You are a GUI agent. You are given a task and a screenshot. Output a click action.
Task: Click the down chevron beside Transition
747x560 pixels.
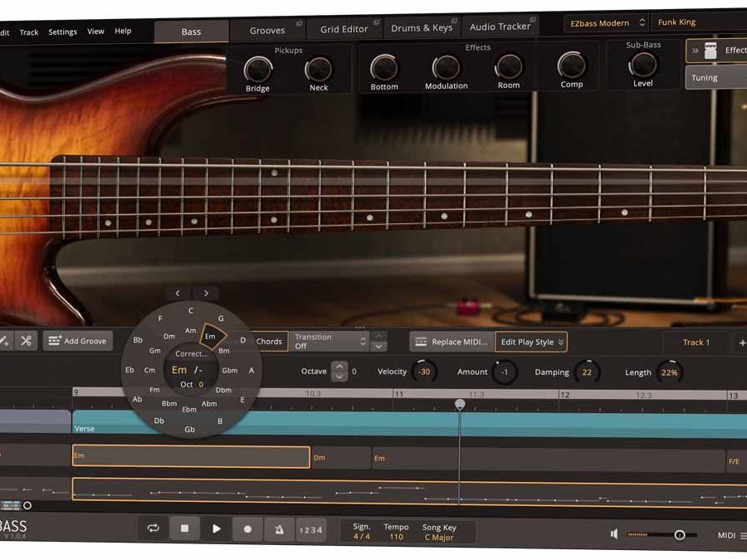(x=378, y=347)
